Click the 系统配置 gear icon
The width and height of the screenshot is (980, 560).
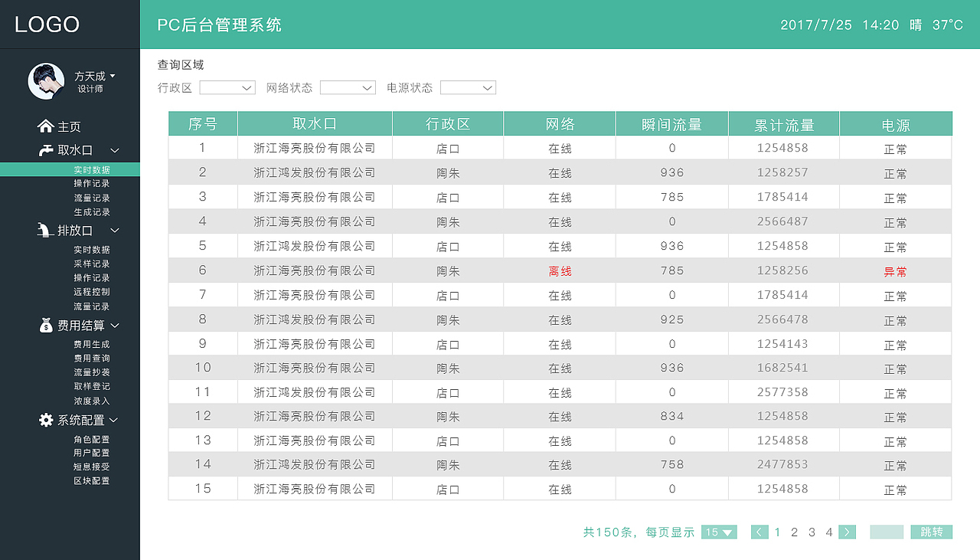(46, 420)
